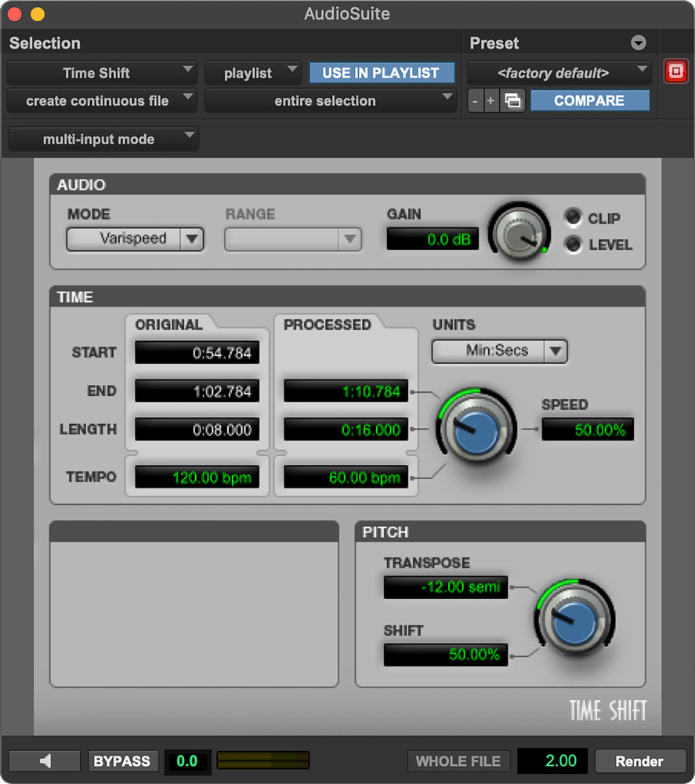Image resolution: width=695 pixels, height=784 pixels.
Task: Click the LEVEL indicator LED
Action: [573, 245]
